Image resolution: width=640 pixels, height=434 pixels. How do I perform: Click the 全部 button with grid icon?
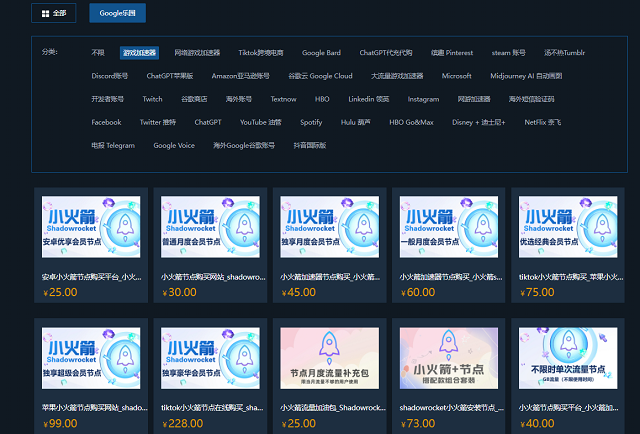(53, 13)
